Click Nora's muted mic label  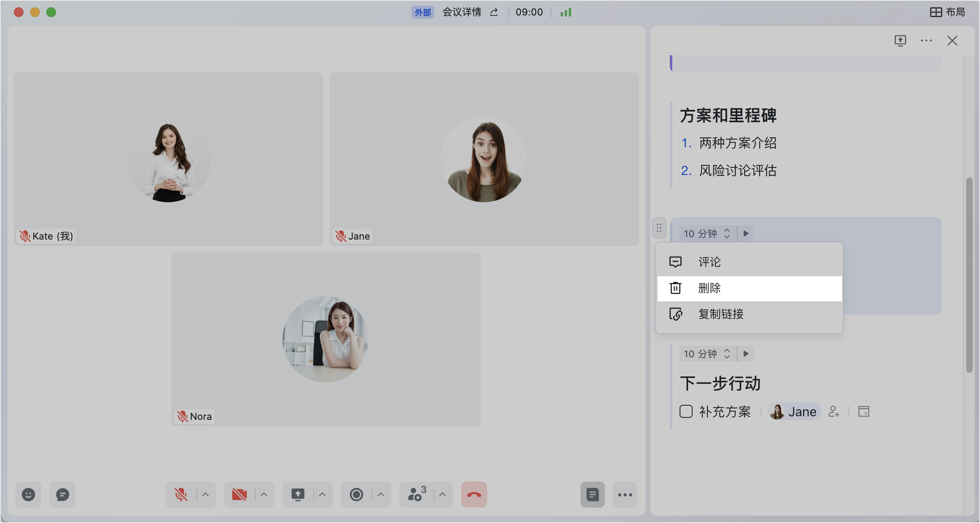(194, 416)
